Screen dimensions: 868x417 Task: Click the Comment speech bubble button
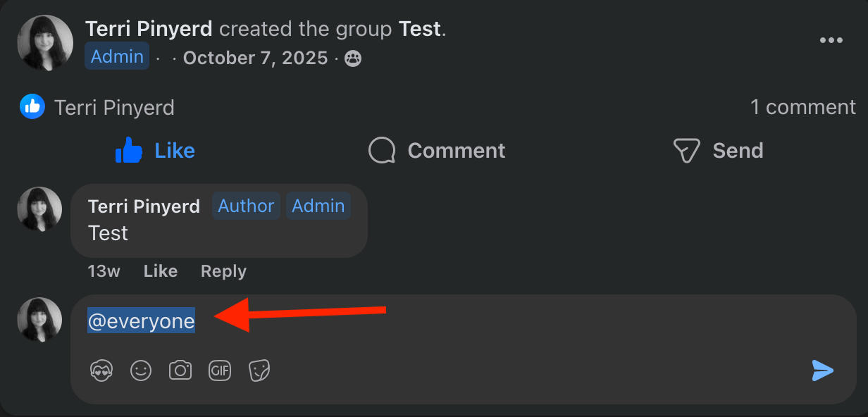click(x=437, y=150)
